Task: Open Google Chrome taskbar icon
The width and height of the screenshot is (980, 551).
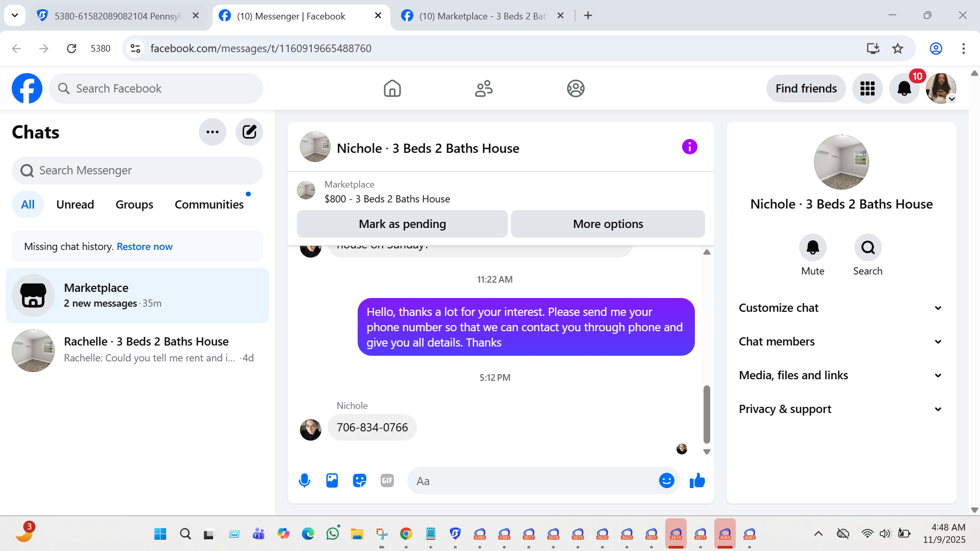Action: pos(406,534)
